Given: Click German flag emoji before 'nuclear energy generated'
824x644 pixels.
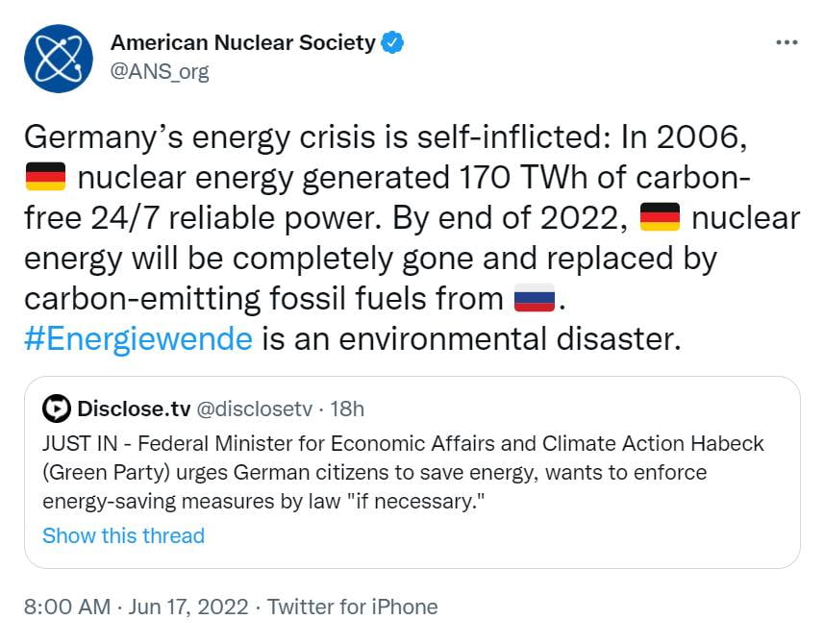Looking at the screenshot, I should coord(44,178).
